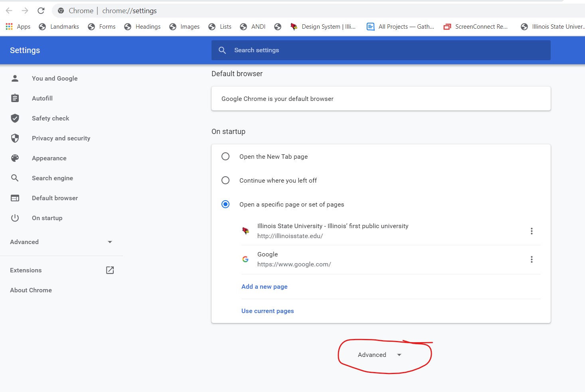Click the Safety check shield icon
The width and height of the screenshot is (585, 392).
coord(15,118)
